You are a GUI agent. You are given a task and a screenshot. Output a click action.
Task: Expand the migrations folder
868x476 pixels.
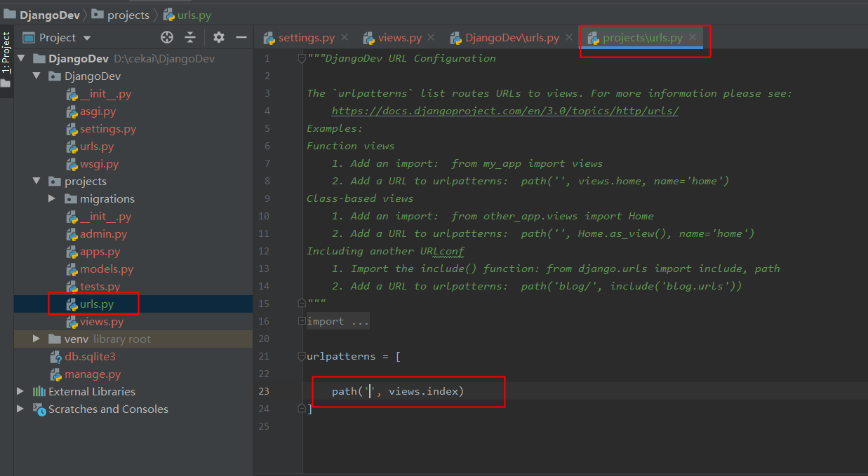52,199
